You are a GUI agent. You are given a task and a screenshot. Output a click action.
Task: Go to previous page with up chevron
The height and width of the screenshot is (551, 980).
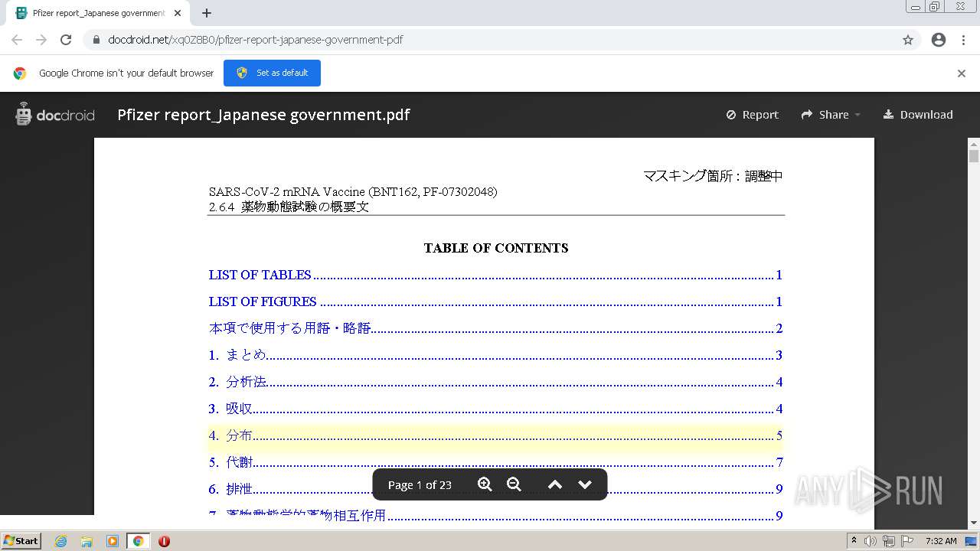coord(555,484)
